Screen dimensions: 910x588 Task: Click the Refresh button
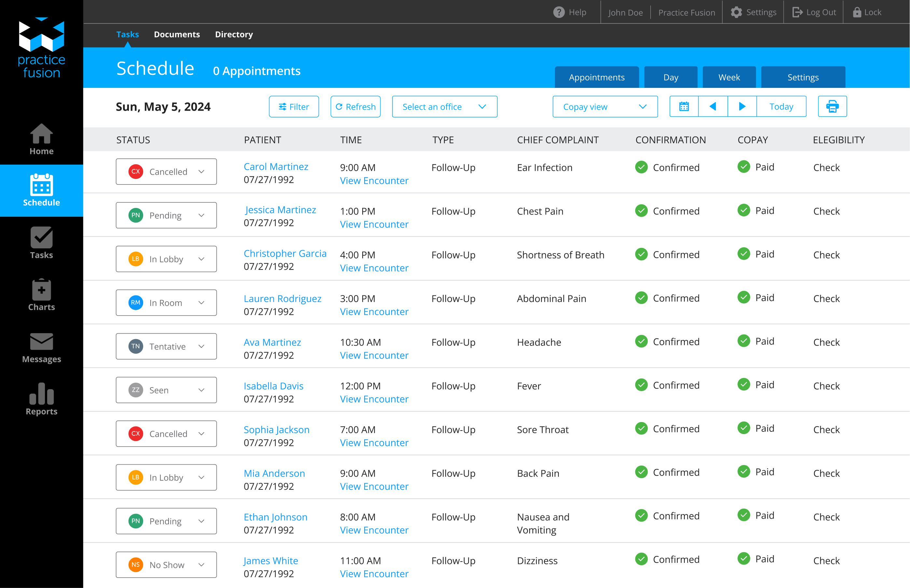pyautogui.click(x=355, y=107)
